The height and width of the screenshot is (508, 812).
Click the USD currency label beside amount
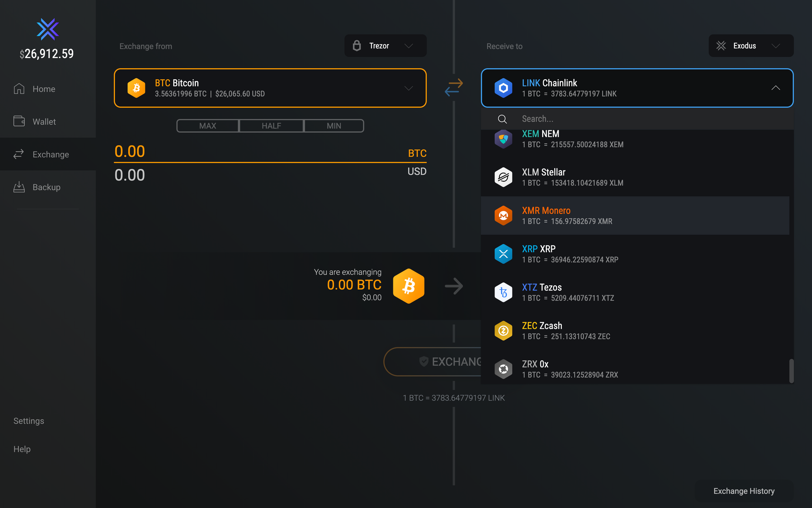click(417, 172)
